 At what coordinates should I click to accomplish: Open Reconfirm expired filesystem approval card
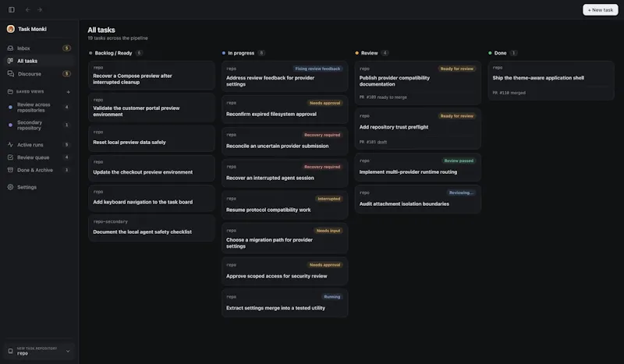tap(285, 109)
